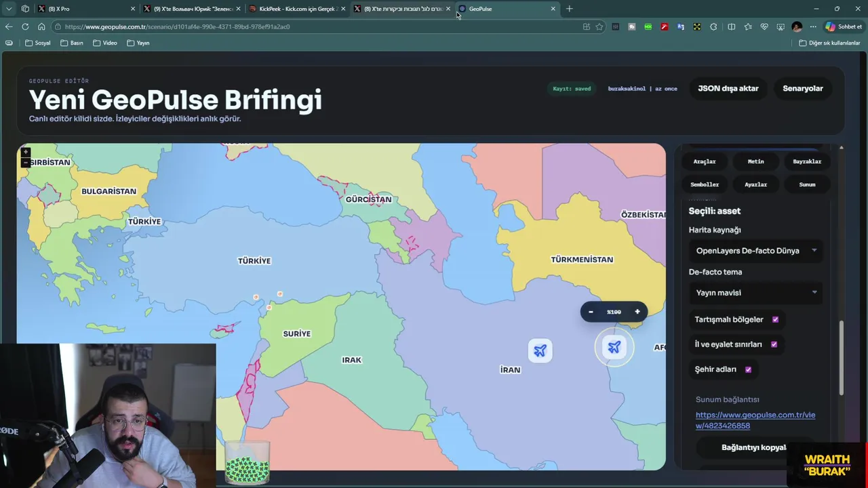Open Senaryolar button
The height and width of the screenshot is (488, 868).
[x=803, y=88]
